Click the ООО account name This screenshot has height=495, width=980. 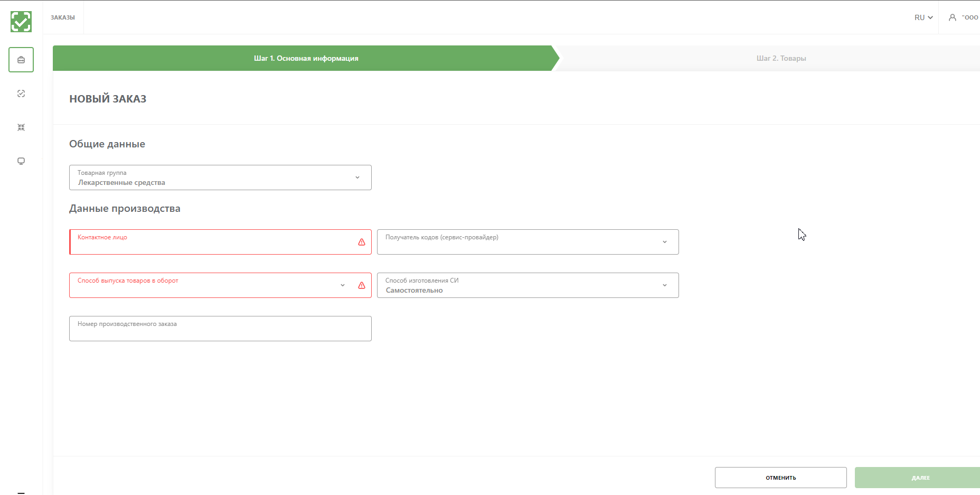tap(970, 17)
